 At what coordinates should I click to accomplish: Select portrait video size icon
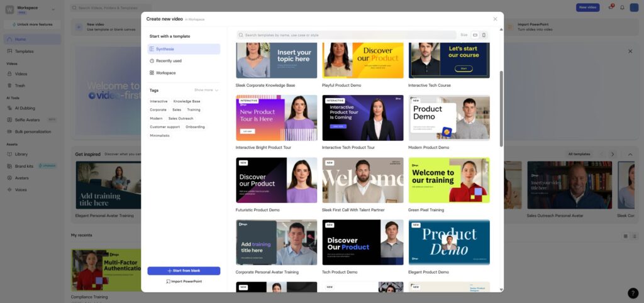point(484,35)
